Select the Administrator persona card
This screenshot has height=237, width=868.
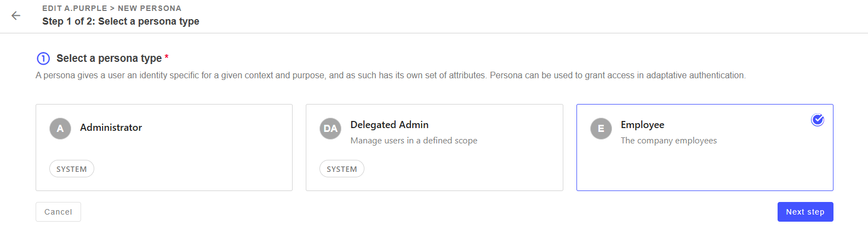coord(164,147)
